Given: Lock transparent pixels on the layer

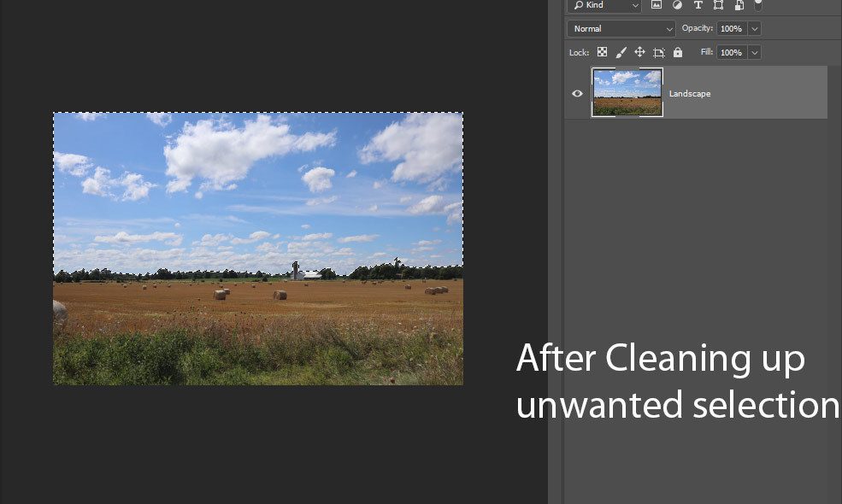Looking at the screenshot, I should point(602,52).
